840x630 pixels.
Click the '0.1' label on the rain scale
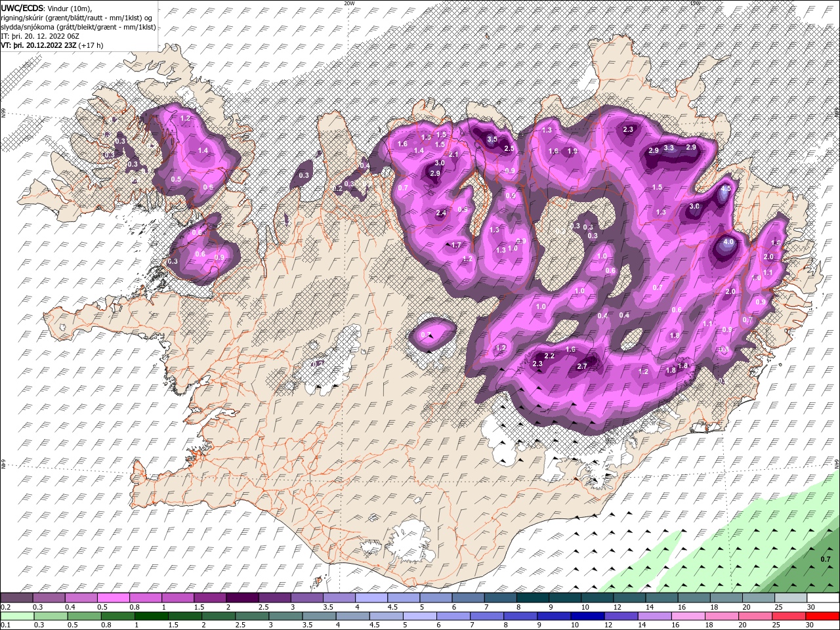pyautogui.click(x=7, y=625)
